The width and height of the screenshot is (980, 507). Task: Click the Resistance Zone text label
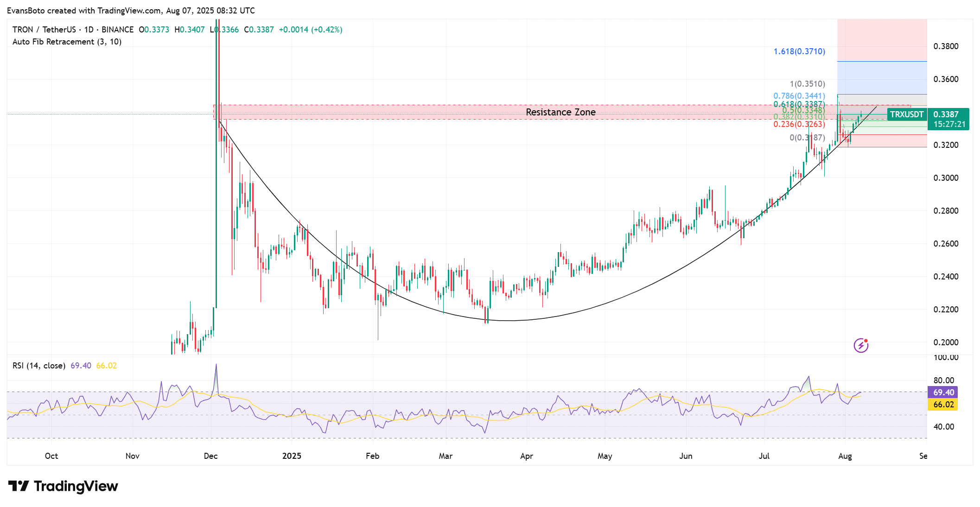tap(560, 112)
